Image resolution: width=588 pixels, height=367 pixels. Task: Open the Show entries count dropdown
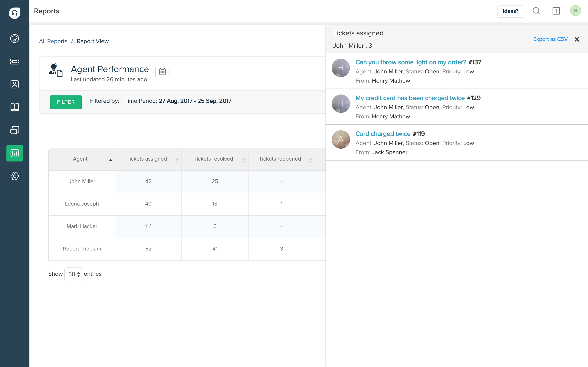pos(73,274)
